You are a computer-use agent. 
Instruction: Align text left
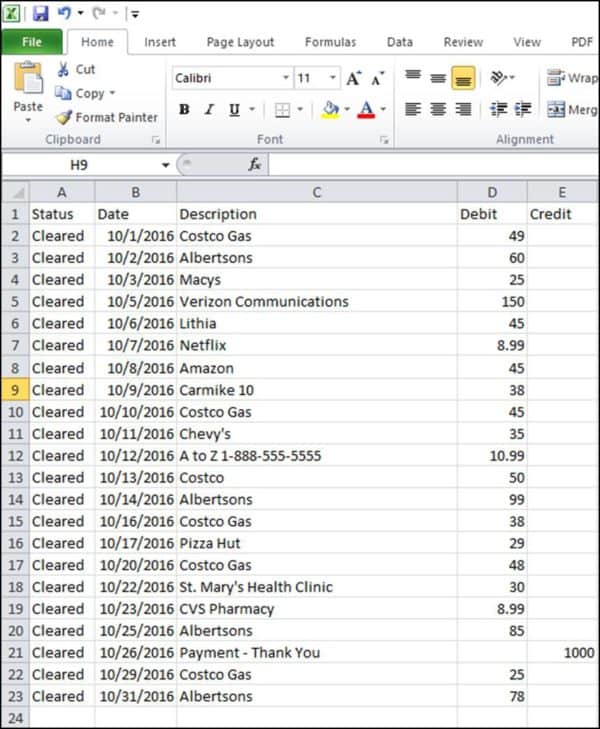click(413, 110)
